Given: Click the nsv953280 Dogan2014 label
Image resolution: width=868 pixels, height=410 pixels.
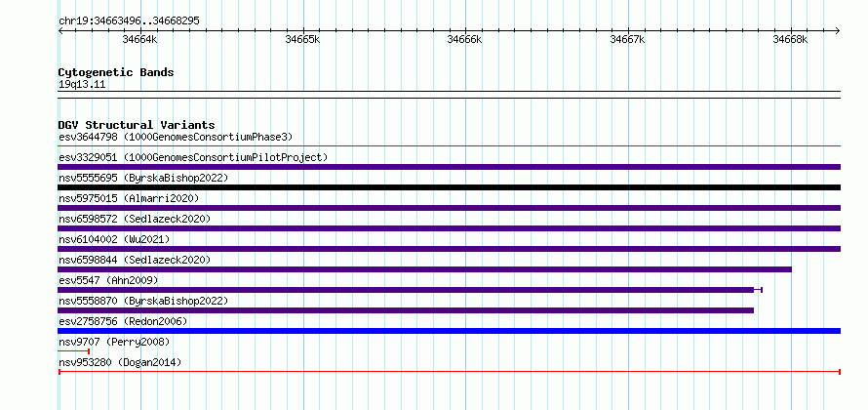Looking at the screenshot, I should (x=120, y=362).
